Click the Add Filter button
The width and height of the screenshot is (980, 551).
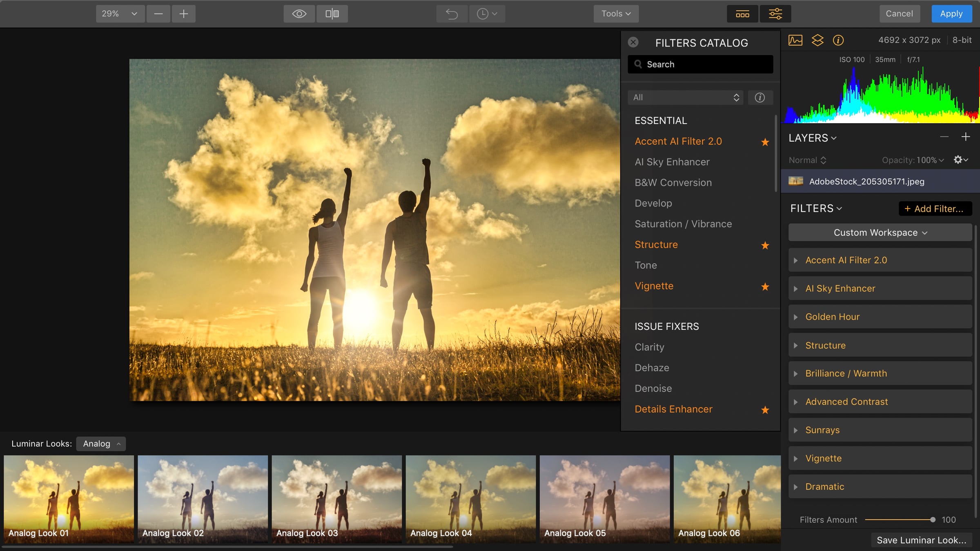935,209
